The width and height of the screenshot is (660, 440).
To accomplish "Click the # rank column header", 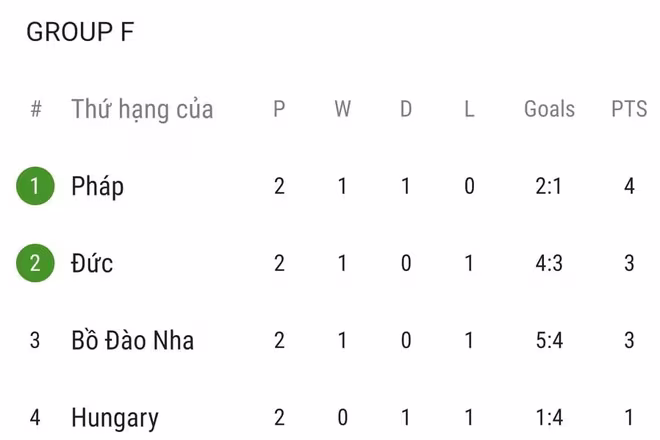I will pos(36,109).
